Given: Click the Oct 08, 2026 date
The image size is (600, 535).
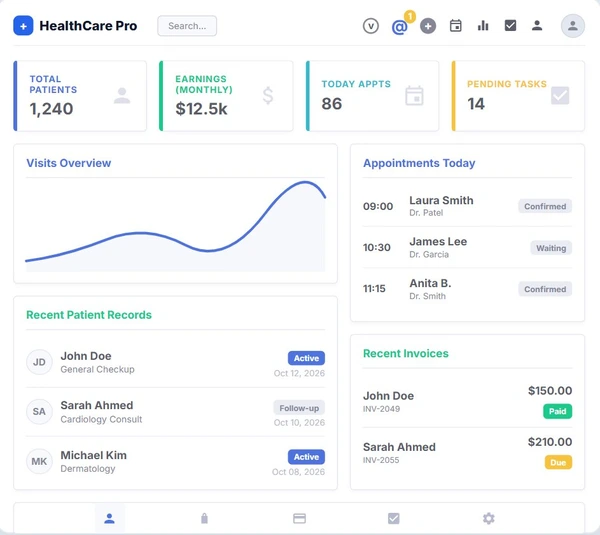Looking at the screenshot, I should click(x=298, y=472).
